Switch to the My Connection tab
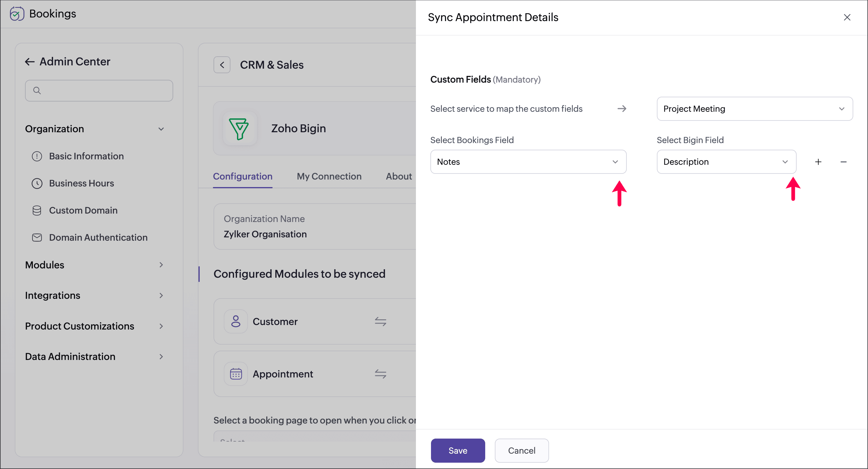868x469 pixels. [329, 176]
